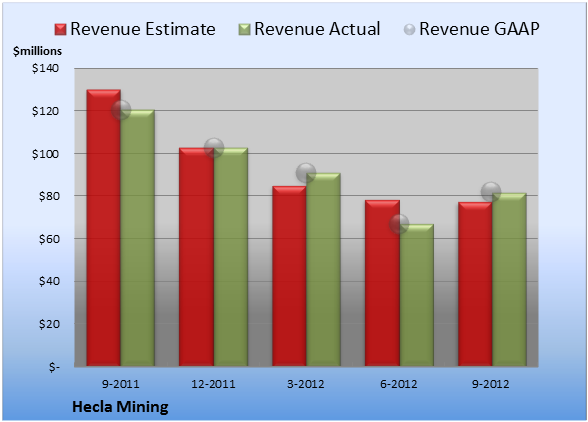Select the 'Revenue Actual' legend label
Screen dimensions: 588x422
[317, 29]
